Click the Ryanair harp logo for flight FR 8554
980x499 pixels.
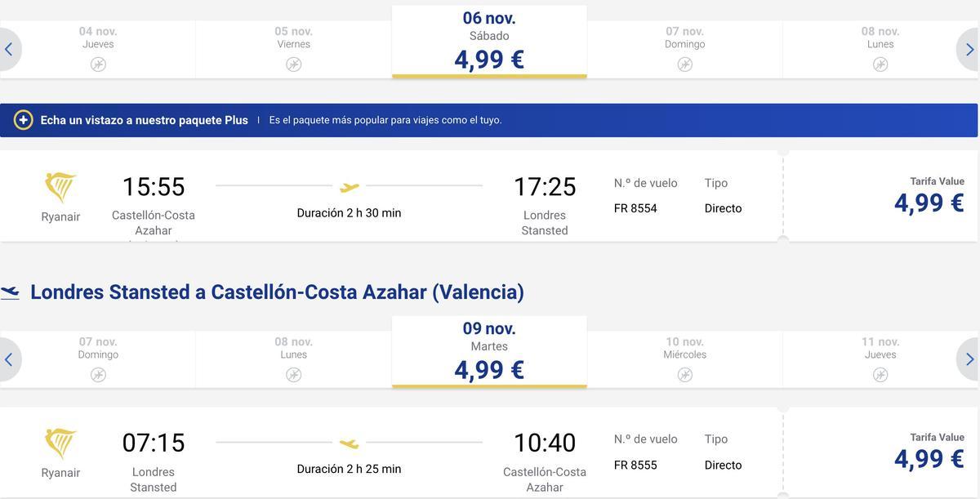click(x=60, y=188)
